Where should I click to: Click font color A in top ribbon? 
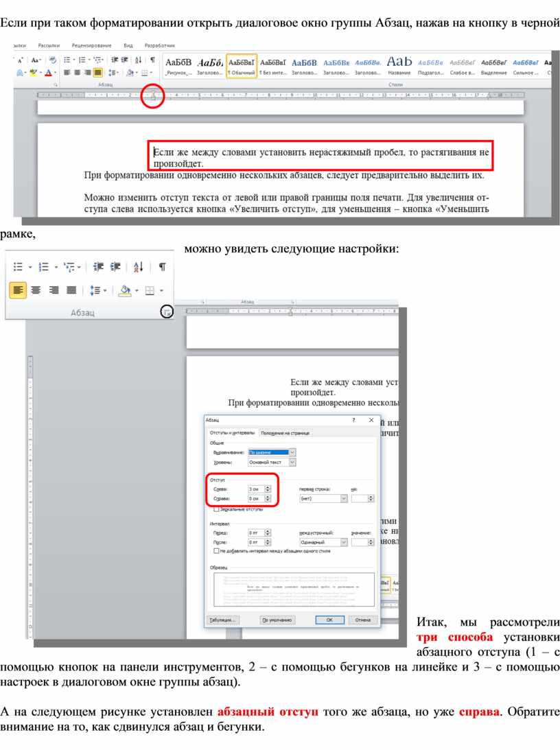point(48,73)
